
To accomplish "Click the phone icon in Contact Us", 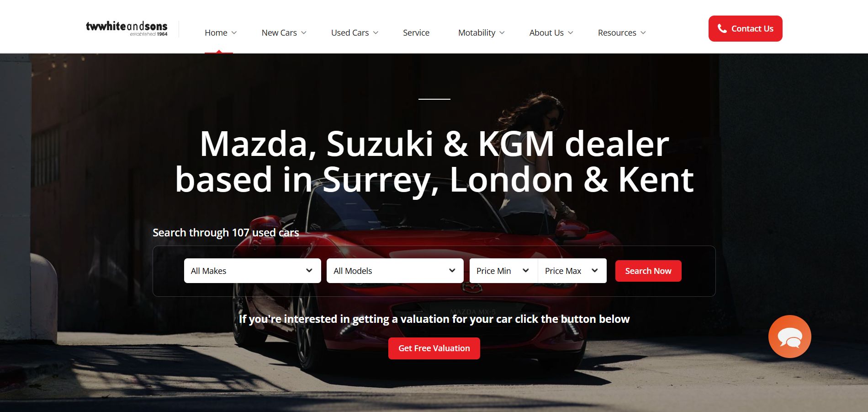I will [722, 28].
